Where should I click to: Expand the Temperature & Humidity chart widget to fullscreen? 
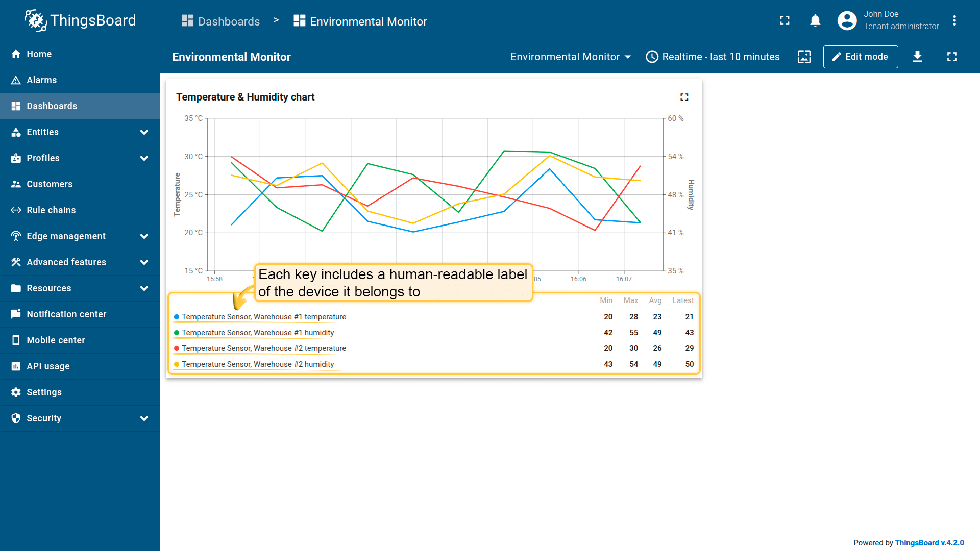684,97
